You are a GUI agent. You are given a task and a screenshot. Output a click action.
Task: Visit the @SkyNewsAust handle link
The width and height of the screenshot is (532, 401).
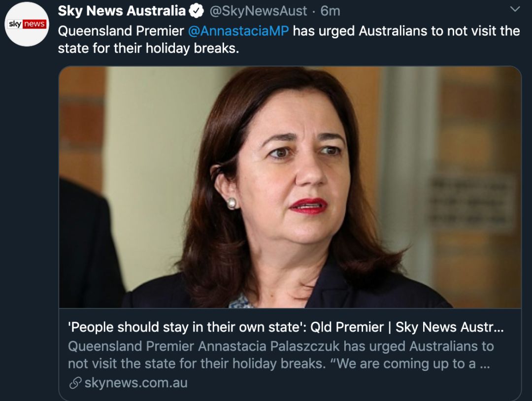pos(258,11)
